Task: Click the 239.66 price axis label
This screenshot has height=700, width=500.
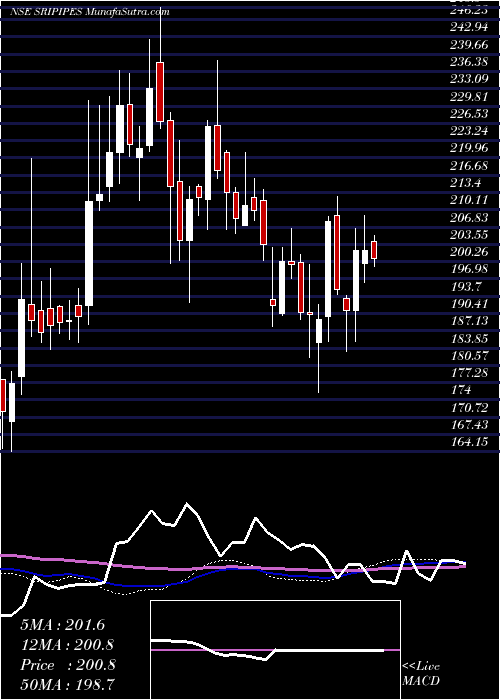Action: click(x=468, y=45)
